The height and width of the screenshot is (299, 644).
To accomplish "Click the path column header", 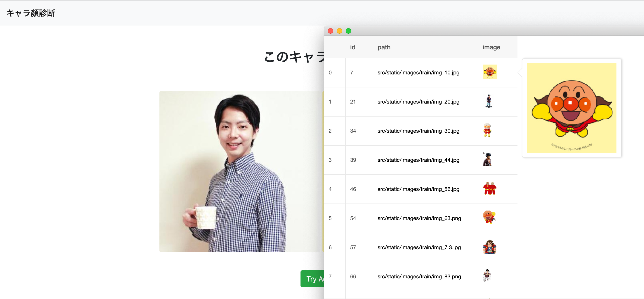I will pyautogui.click(x=384, y=47).
